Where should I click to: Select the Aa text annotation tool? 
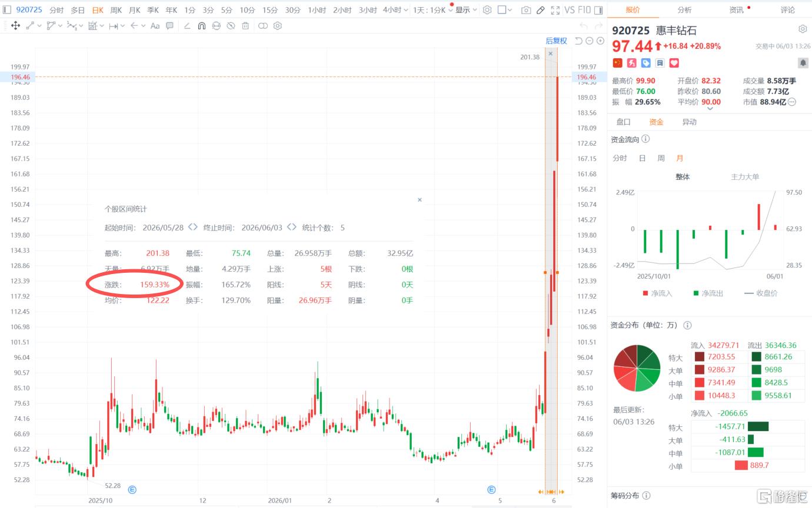point(155,26)
